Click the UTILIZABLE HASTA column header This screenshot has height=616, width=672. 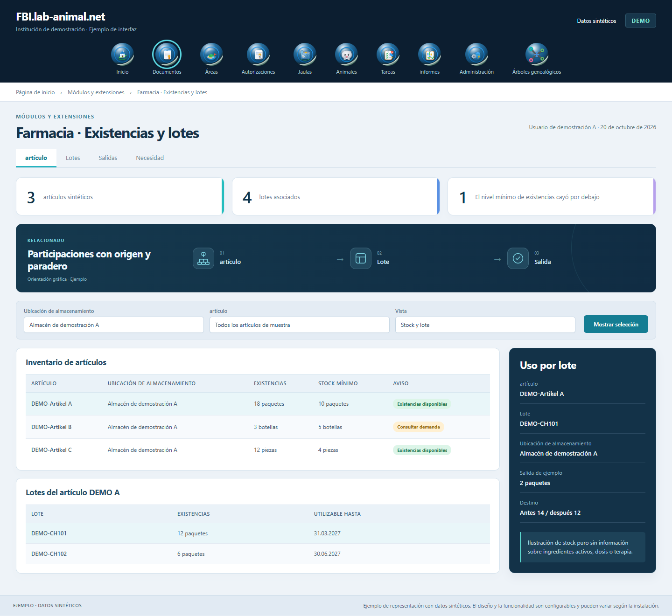(x=337, y=514)
